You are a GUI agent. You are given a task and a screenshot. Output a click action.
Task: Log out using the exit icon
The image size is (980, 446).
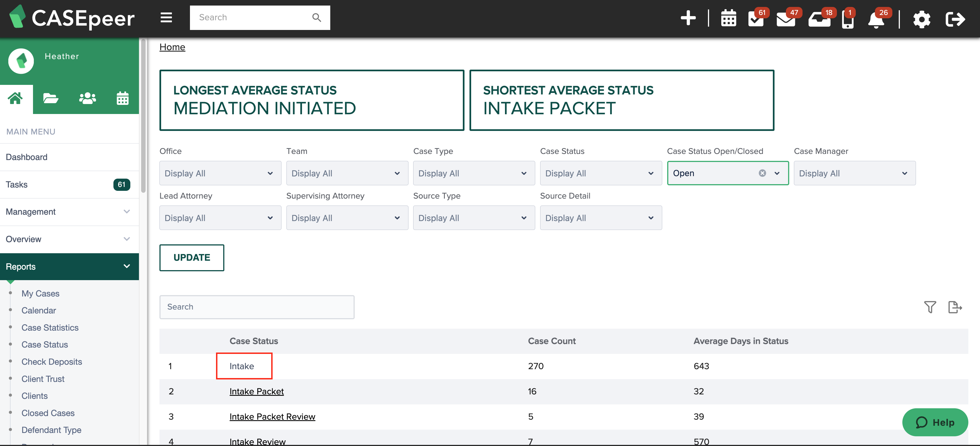click(x=955, y=19)
